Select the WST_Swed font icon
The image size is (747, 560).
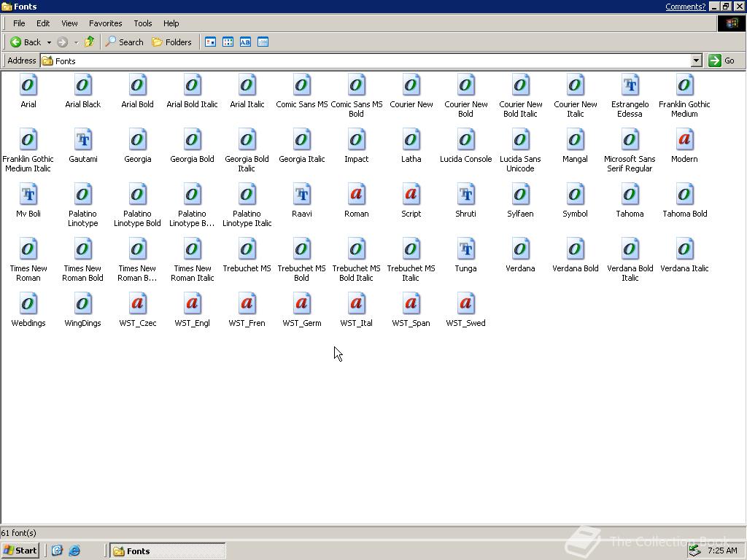point(466,305)
